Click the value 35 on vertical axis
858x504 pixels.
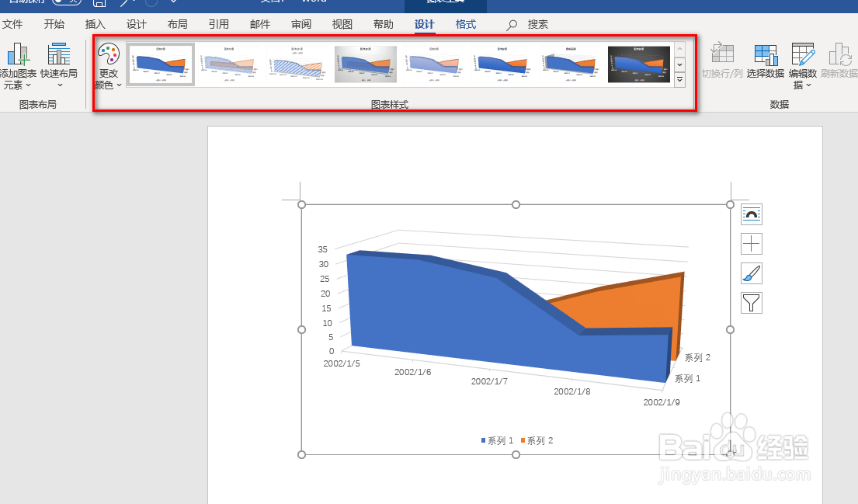323,249
